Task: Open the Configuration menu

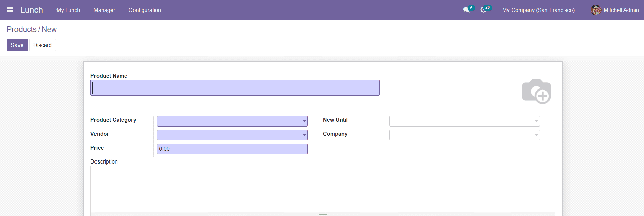Action: 145,10
